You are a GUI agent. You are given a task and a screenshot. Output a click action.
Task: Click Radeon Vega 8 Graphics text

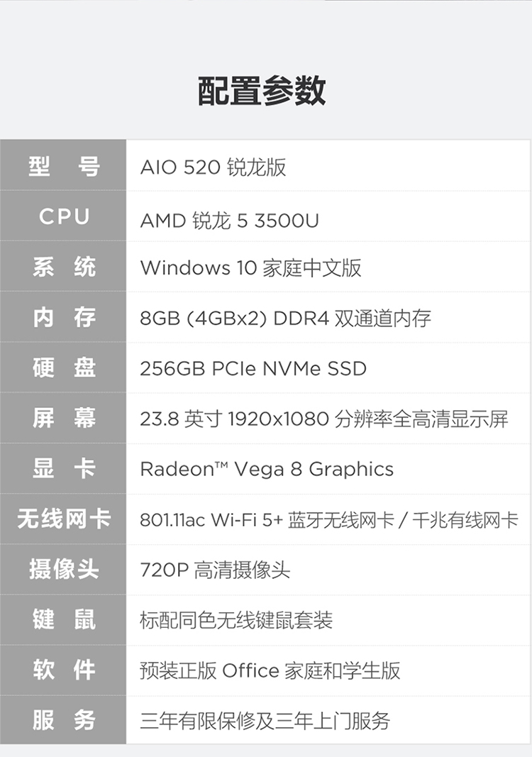[x=267, y=469]
